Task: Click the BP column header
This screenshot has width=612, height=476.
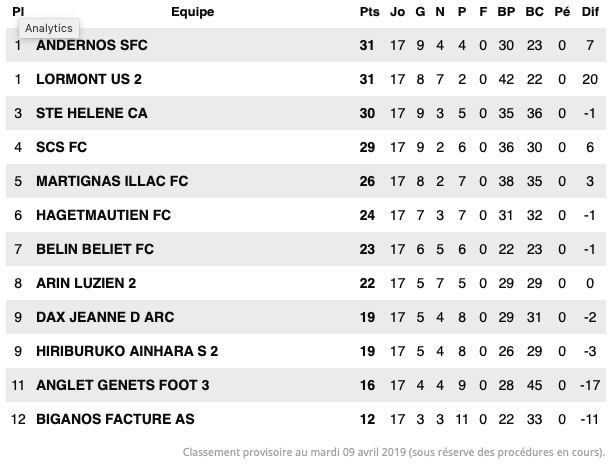Action: pyautogui.click(x=506, y=12)
